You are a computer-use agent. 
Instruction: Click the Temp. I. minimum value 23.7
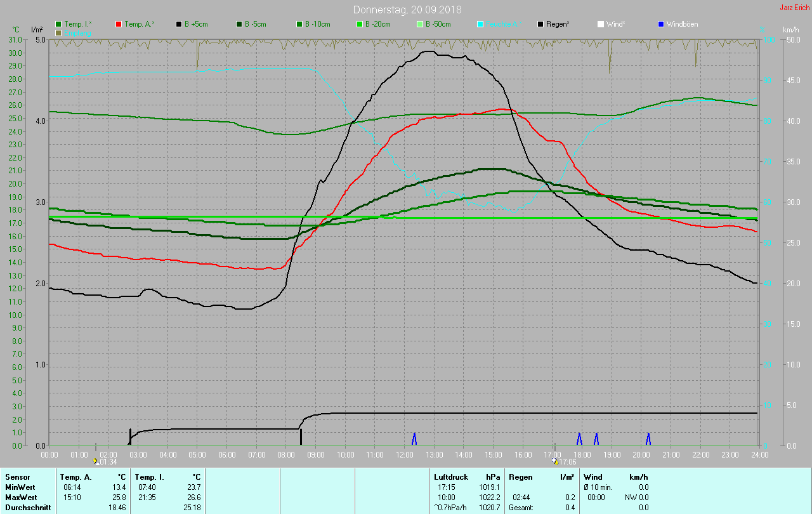point(194,487)
